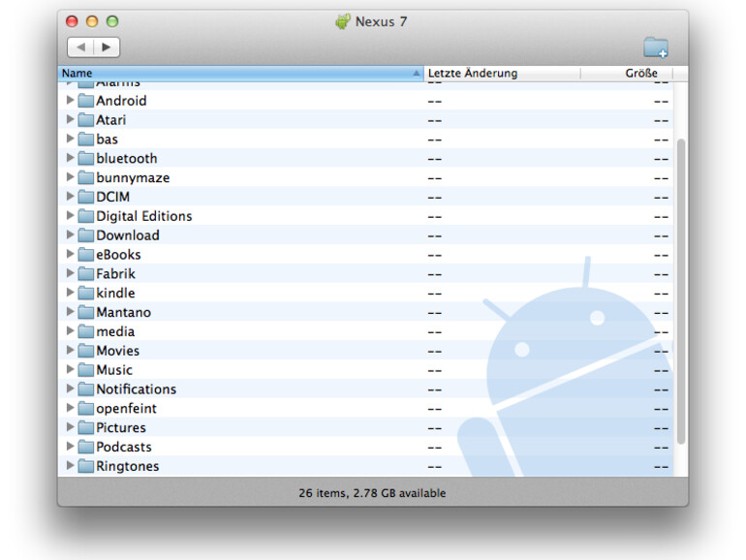The width and height of the screenshot is (746, 560).
Task: Click the Mantano folder icon
Action: click(85, 312)
